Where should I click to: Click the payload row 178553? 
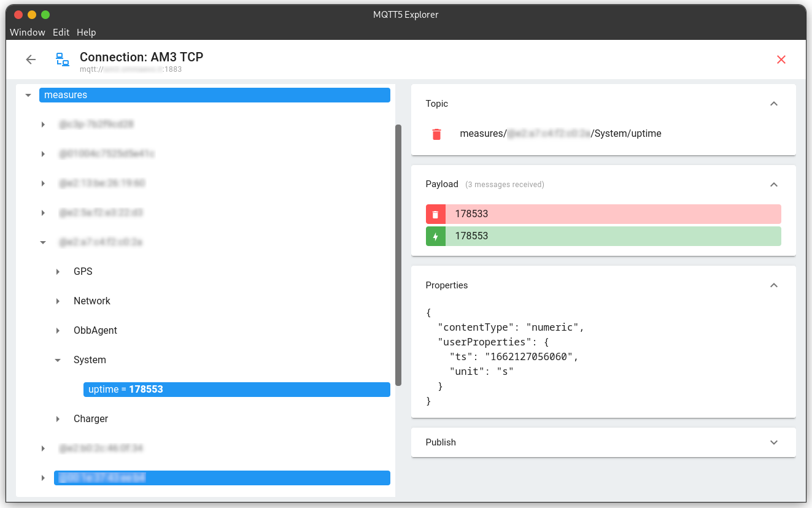coord(603,236)
